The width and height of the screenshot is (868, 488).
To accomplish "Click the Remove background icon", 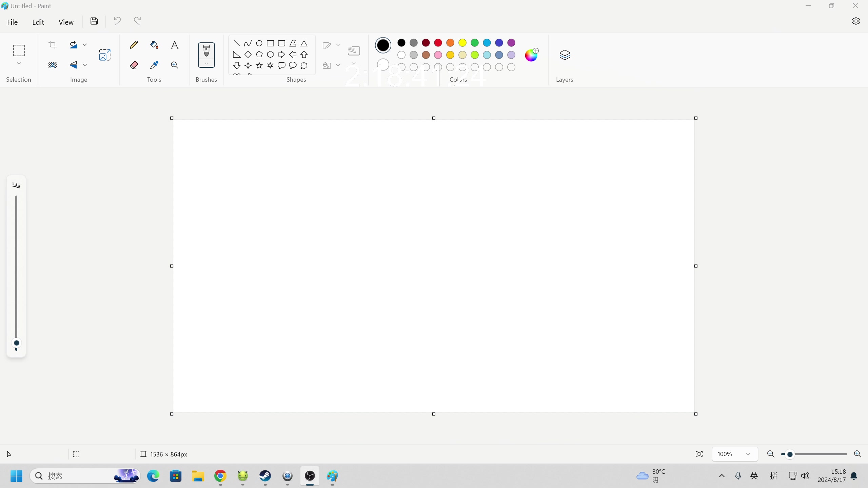I will tap(53, 65).
